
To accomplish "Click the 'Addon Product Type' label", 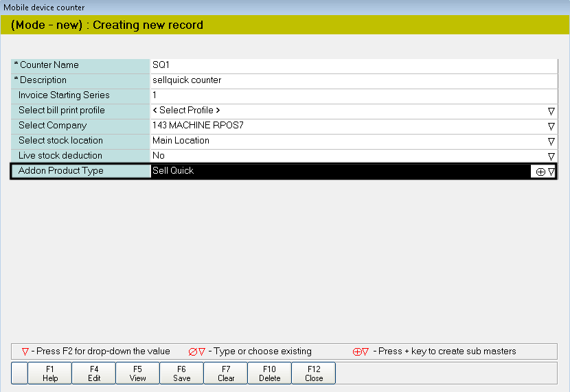I will 60,171.
